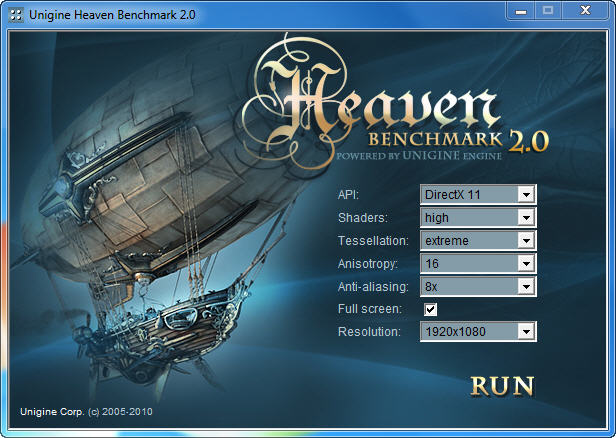616x438 pixels.
Task: Click the Unigine Corp. (c) 2005-2010 text
Action: pos(86,412)
